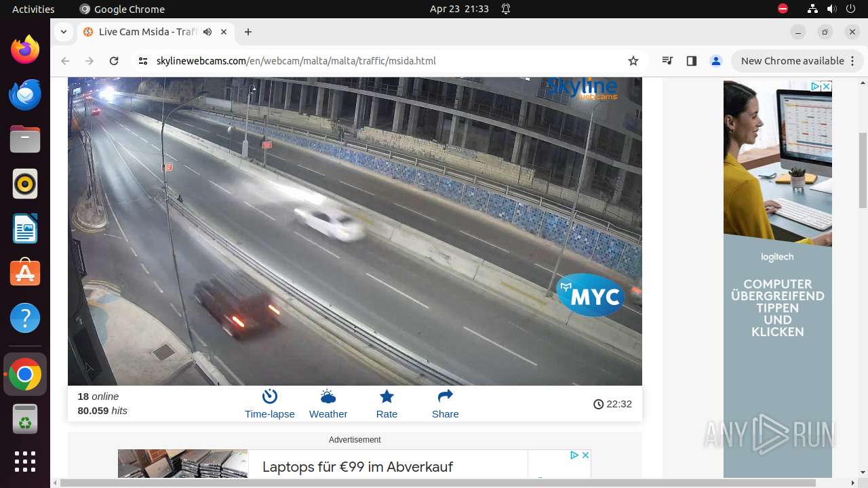Image resolution: width=868 pixels, height=488 pixels.
Task: Open the Logitech sidebar advertisement
Action: (778, 279)
